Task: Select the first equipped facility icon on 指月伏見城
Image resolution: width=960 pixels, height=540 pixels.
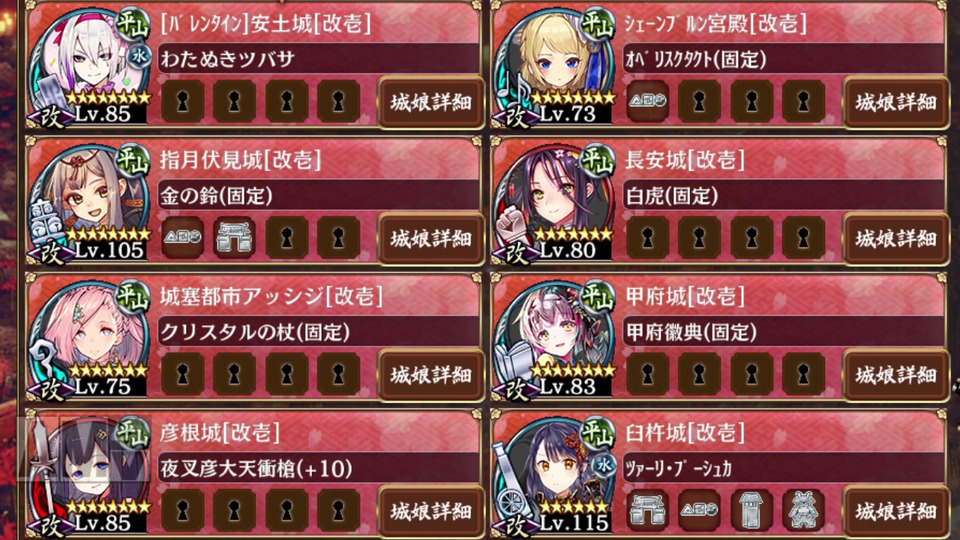Action: tap(182, 238)
